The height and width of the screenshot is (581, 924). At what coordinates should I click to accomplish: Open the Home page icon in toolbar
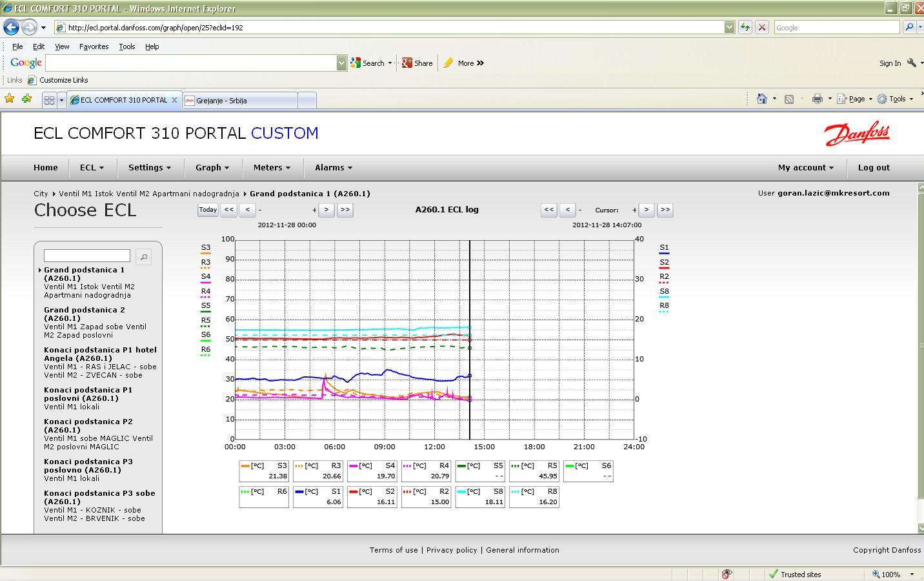(762, 99)
